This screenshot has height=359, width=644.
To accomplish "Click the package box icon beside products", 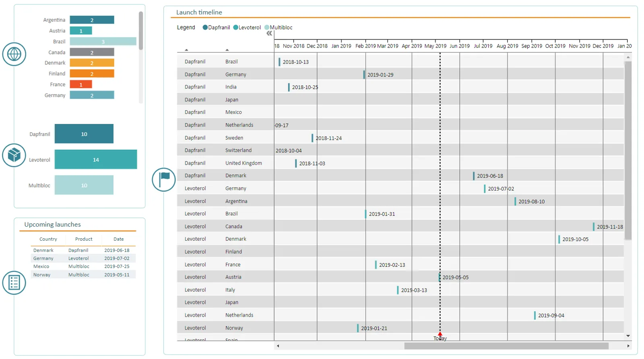I will (x=14, y=155).
